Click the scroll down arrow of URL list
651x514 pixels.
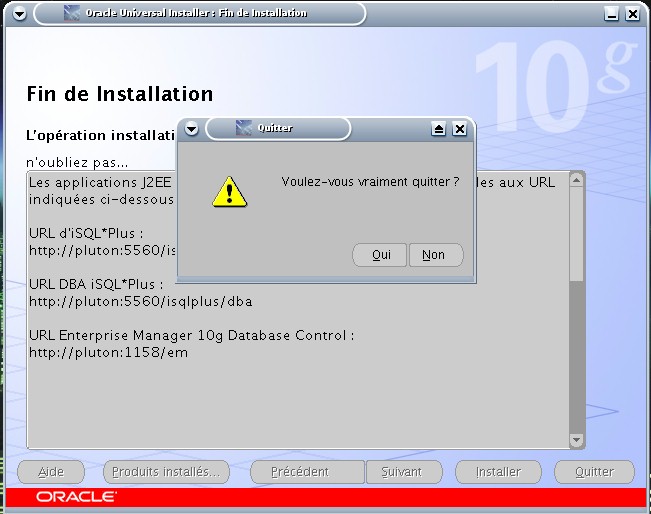(x=576, y=440)
